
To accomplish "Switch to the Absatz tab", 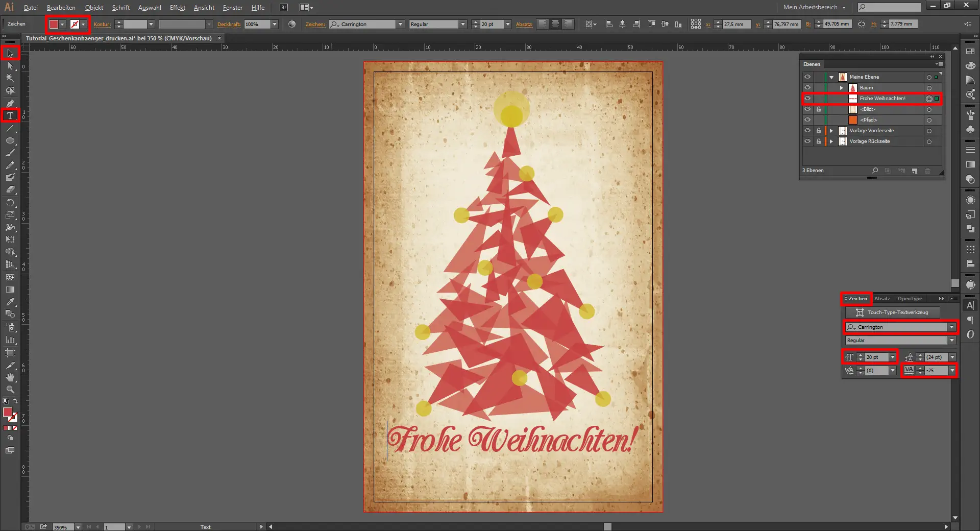I will 882,299.
